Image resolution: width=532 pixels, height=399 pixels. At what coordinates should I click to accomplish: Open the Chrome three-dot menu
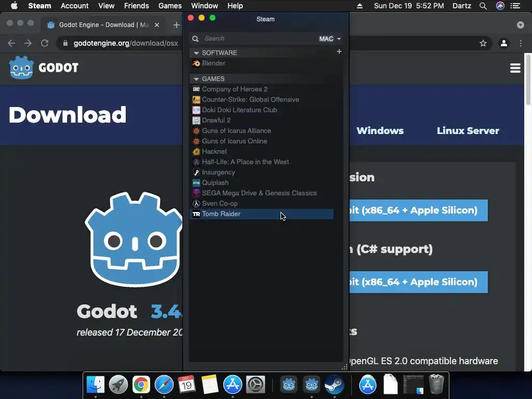point(521,43)
